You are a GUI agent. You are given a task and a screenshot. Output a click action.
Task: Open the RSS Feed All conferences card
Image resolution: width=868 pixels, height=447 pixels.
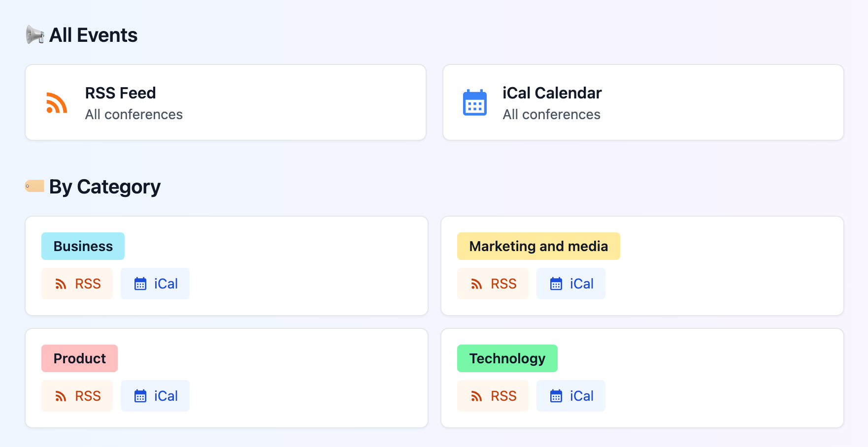tap(225, 102)
